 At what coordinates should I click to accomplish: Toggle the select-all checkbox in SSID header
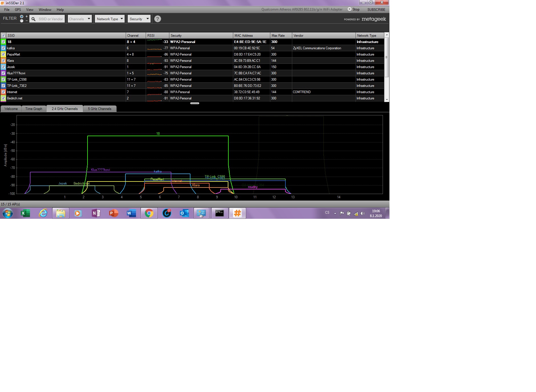coord(3,36)
